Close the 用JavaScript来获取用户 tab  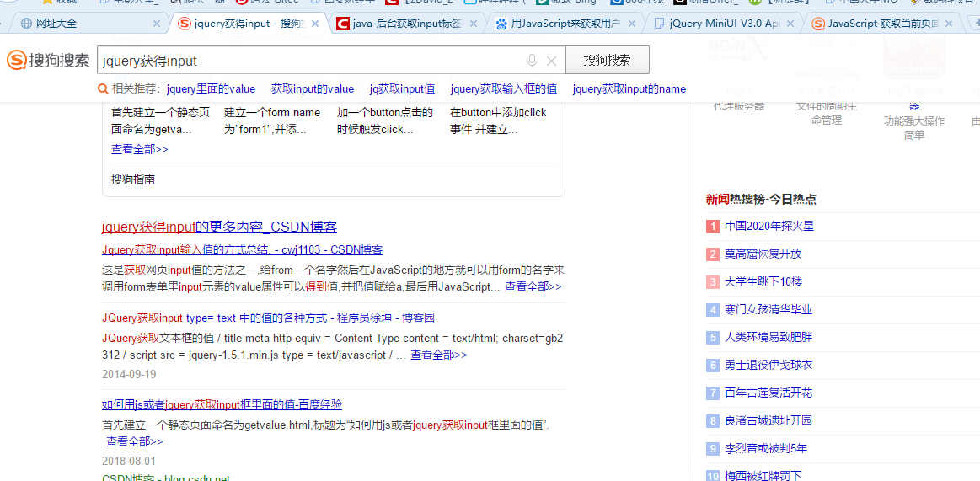[632, 24]
